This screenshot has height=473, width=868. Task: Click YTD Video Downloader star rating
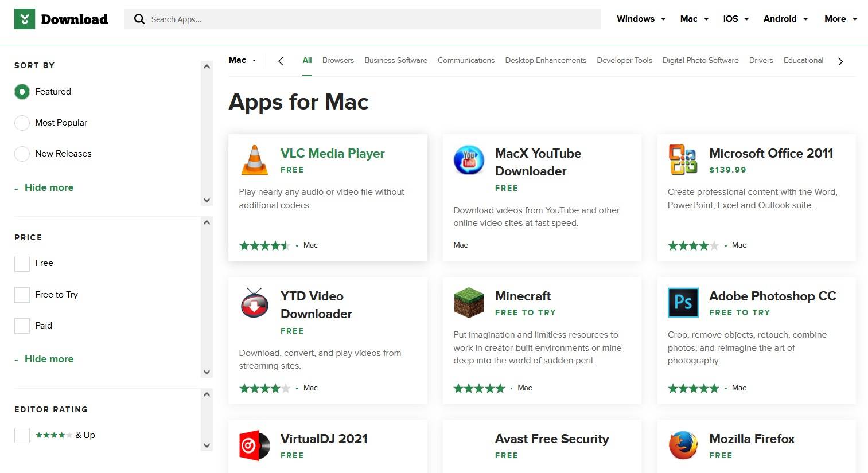coord(264,388)
